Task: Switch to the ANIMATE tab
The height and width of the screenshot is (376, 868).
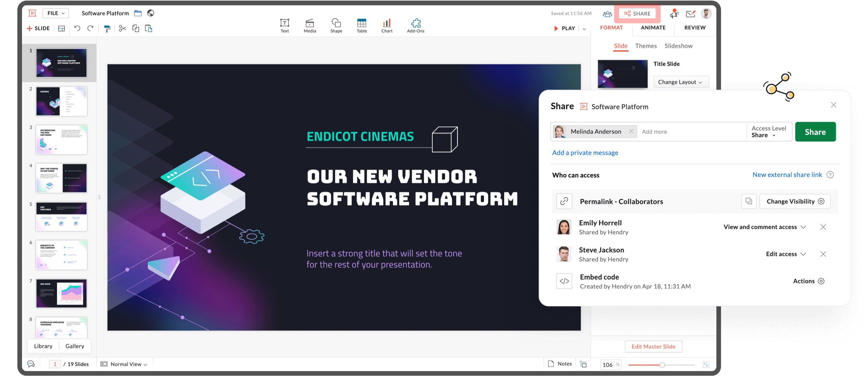Action: point(653,27)
